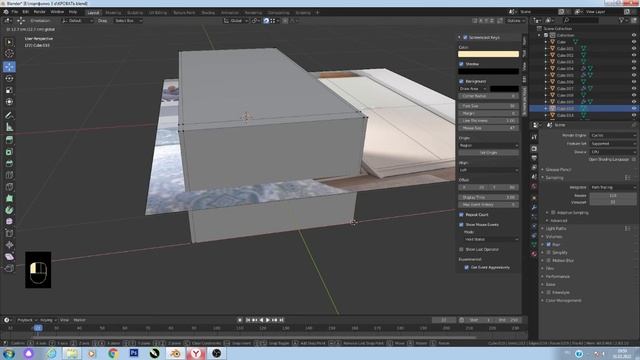The image size is (640, 360).
Task: Open Material properties tab
Action: (534, 254)
